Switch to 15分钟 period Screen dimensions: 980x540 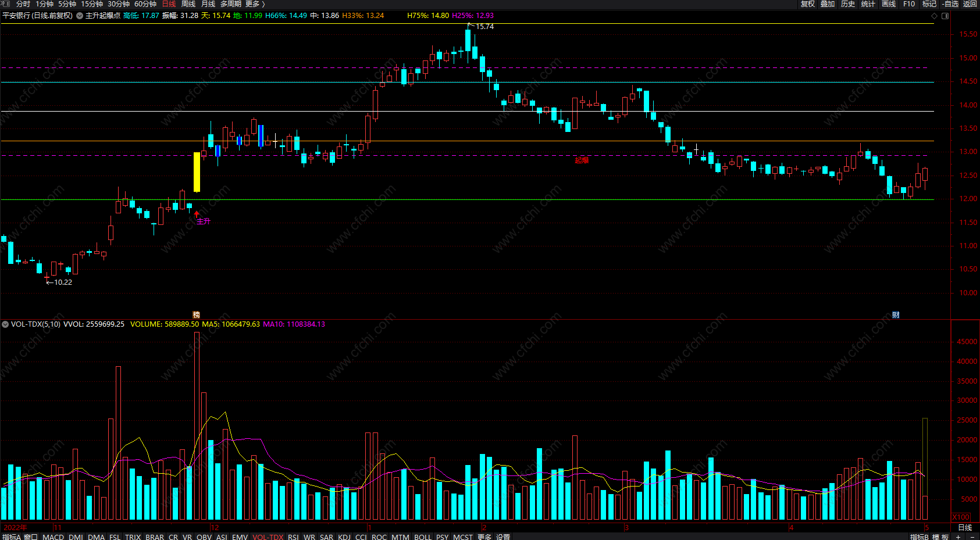[92, 4]
